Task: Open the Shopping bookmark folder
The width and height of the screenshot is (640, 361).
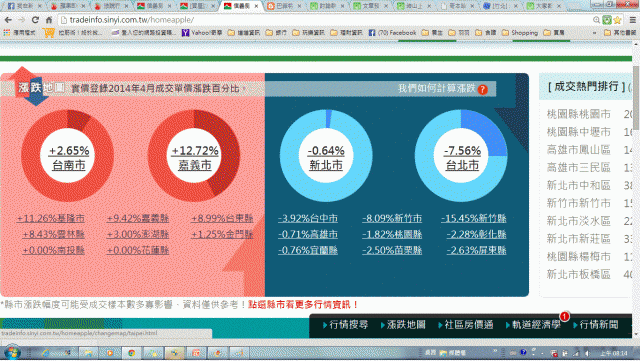Action: [x=520, y=33]
